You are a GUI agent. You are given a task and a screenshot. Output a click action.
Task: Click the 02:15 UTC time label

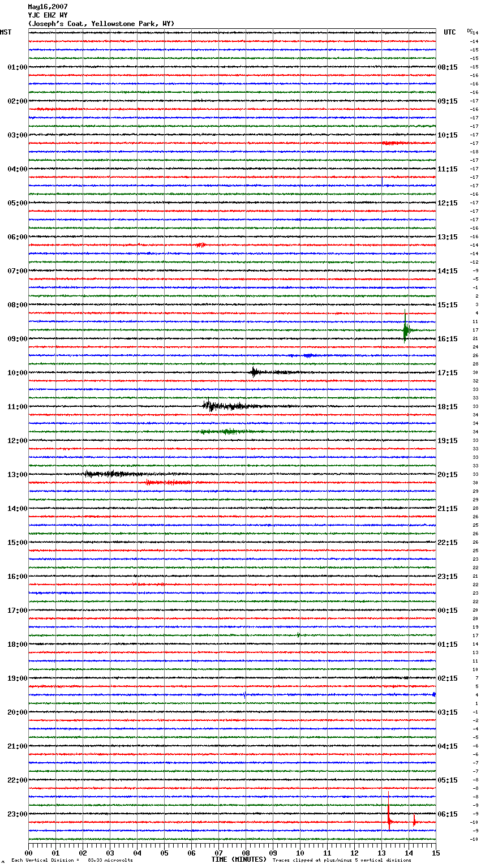pyautogui.click(x=448, y=678)
